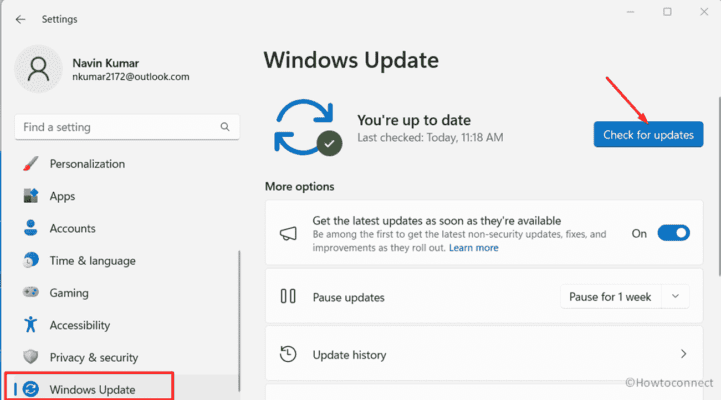The width and height of the screenshot is (721, 400).
Task: Open the Update history row
Action: point(484,354)
